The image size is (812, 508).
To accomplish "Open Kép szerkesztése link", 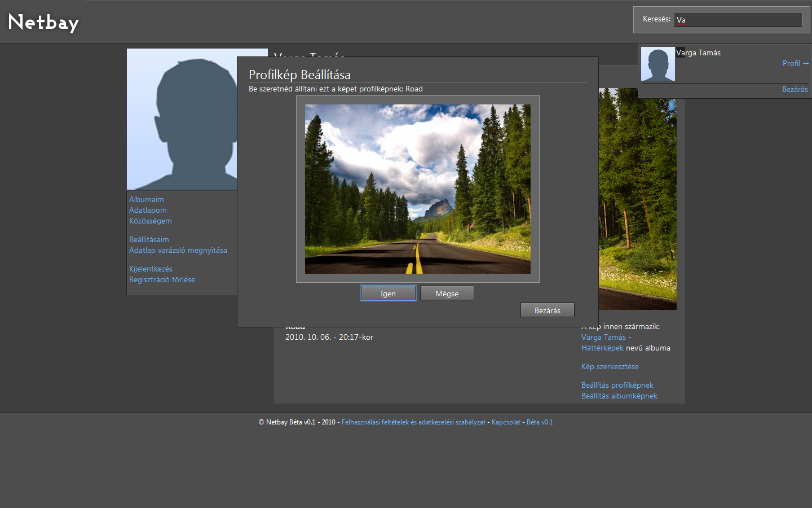I will click(x=610, y=366).
